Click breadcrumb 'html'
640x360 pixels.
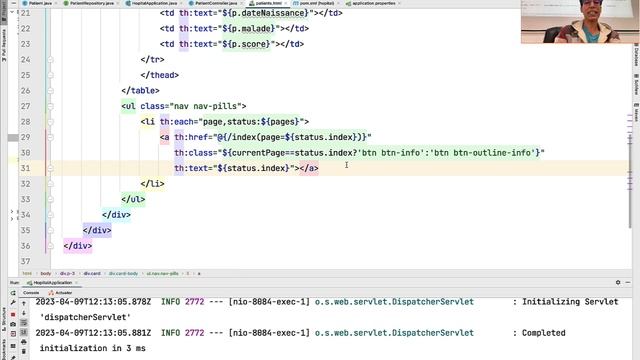click(x=27, y=273)
